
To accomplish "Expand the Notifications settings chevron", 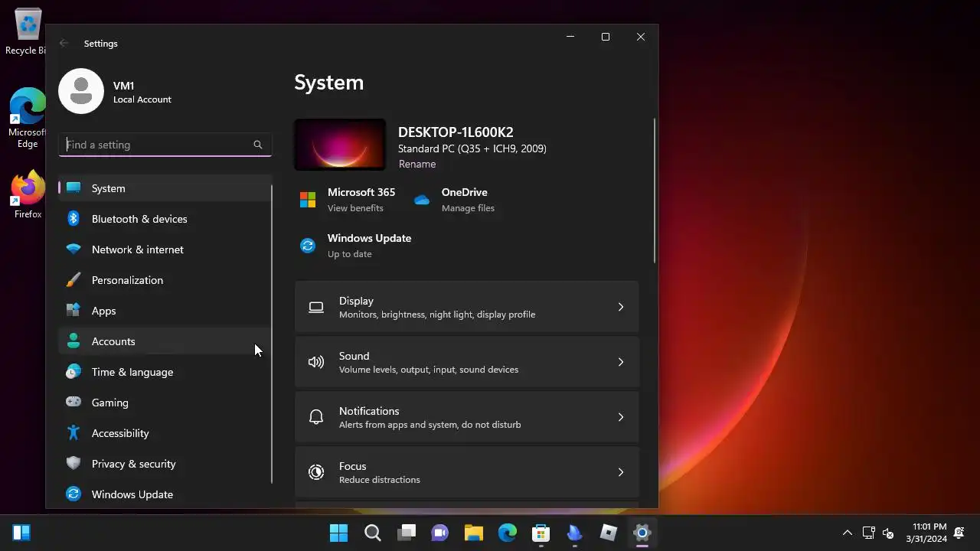I will [x=621, y=417].
